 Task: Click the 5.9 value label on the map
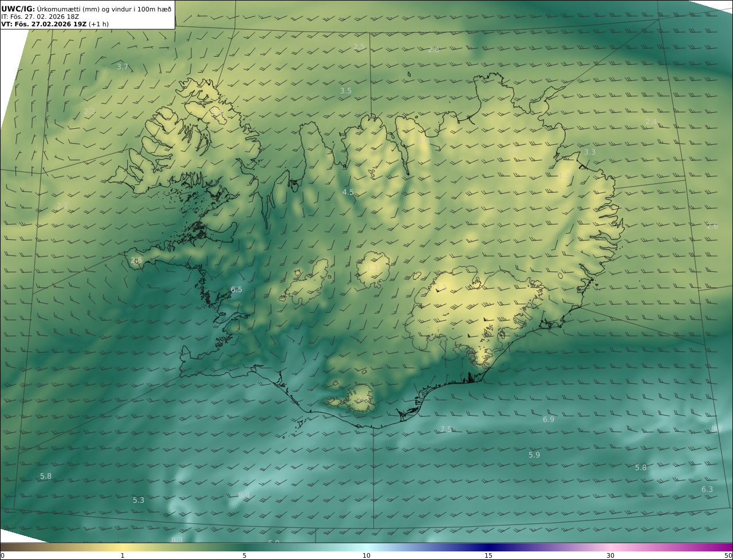click(x=534, y=455)
